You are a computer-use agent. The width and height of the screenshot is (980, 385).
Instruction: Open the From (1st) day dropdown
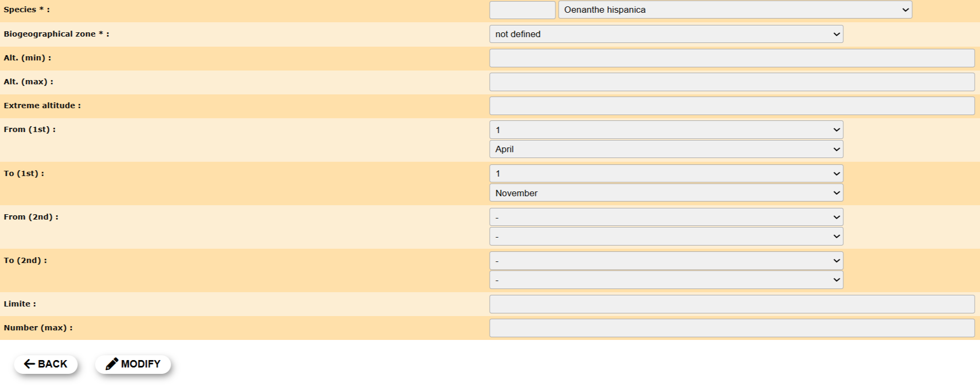[x=666, y=130]
